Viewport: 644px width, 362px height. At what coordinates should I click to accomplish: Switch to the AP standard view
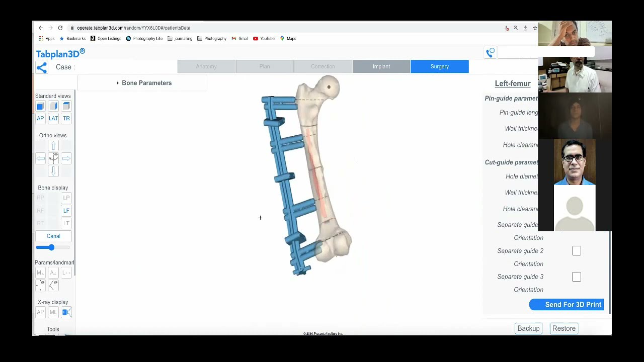(40, 118)
